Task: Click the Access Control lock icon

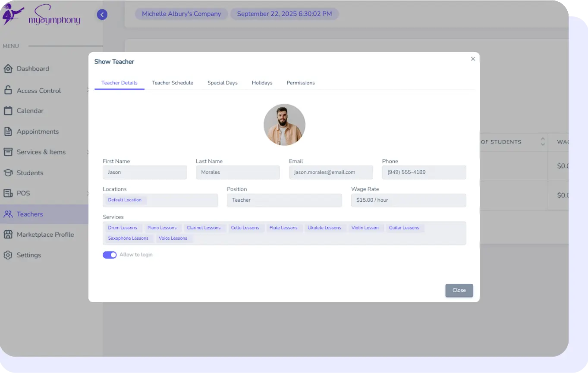Action: [x=8, y=90]
